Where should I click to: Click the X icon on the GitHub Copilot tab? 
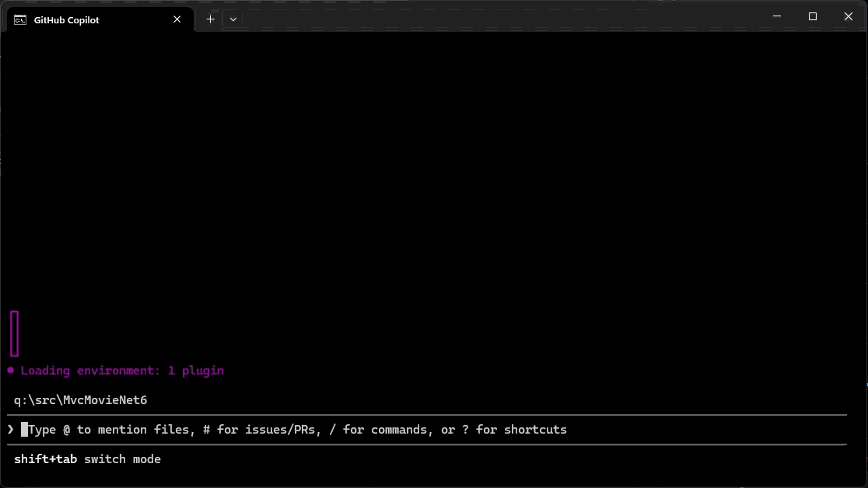click(177, 19)
